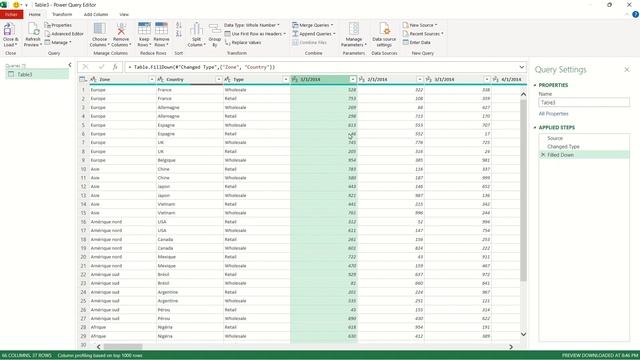This screenshot has width=640, height=360.
Task: Click the grid scroll-down arrow
Action: click(x=523, y=334)
